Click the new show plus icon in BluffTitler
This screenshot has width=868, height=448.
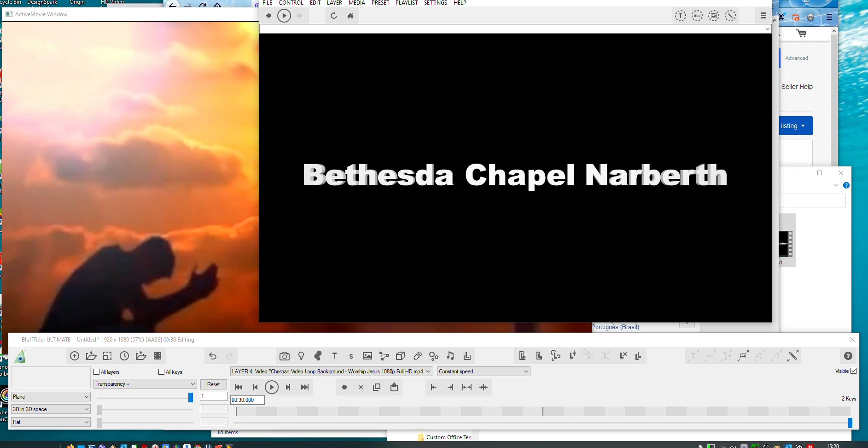coord(75,356)
